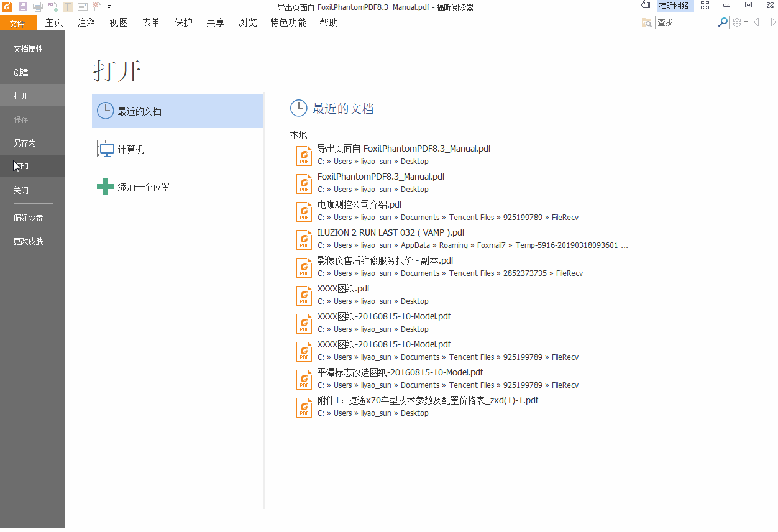Click PDF icon of ILUZION 2 RUN LAST file
778x532 pixels.
click(x=304, y=239)
